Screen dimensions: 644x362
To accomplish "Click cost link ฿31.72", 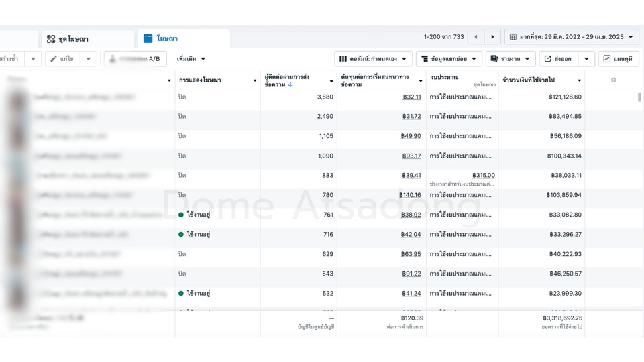I will [x=411, y=117].
